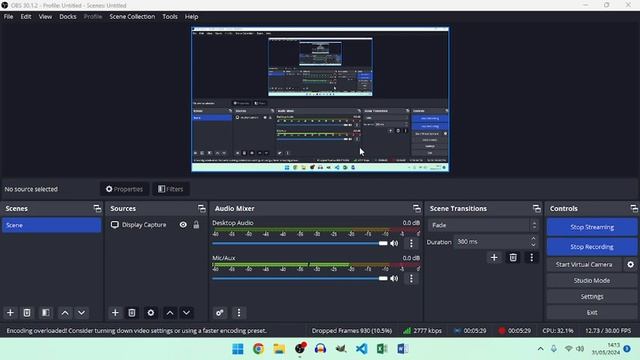This screenshot has height=360, width=640.
Task: Open Word from taskbar
Action: pyautogui.click(x=402, y=349)
